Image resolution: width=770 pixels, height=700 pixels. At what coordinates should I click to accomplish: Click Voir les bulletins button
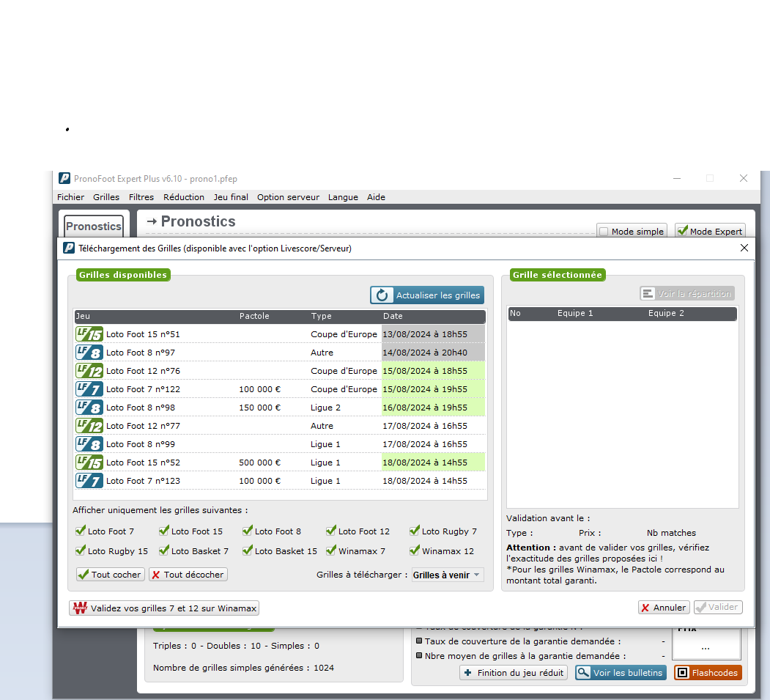coord(621,672)
